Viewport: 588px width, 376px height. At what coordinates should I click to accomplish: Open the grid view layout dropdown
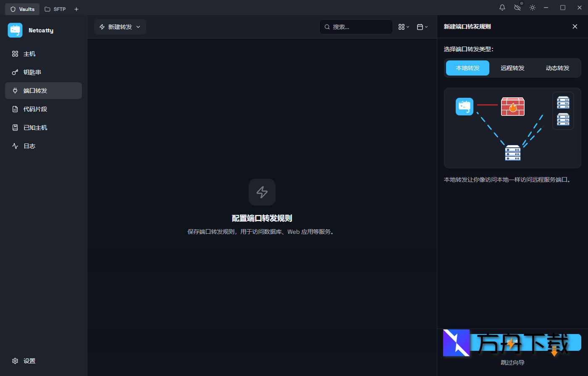point(403,26)
